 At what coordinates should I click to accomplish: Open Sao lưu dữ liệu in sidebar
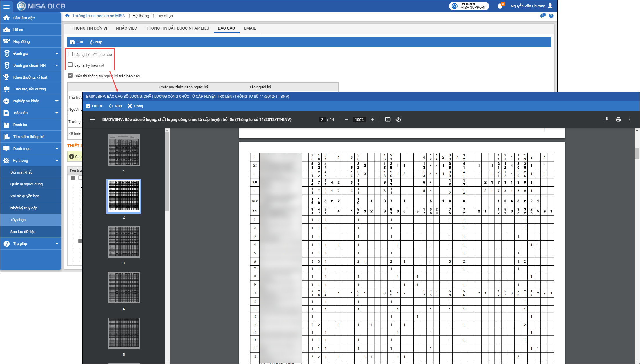pos(23,232)
